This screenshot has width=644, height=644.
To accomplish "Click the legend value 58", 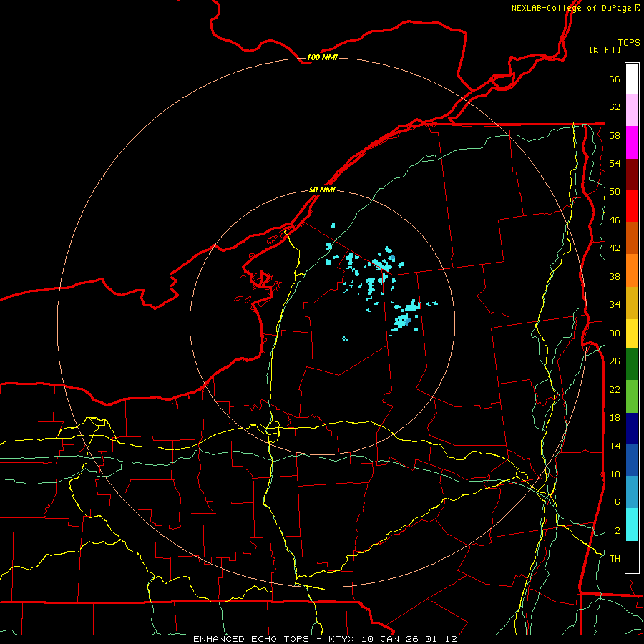I will click(x=615, y=135).
